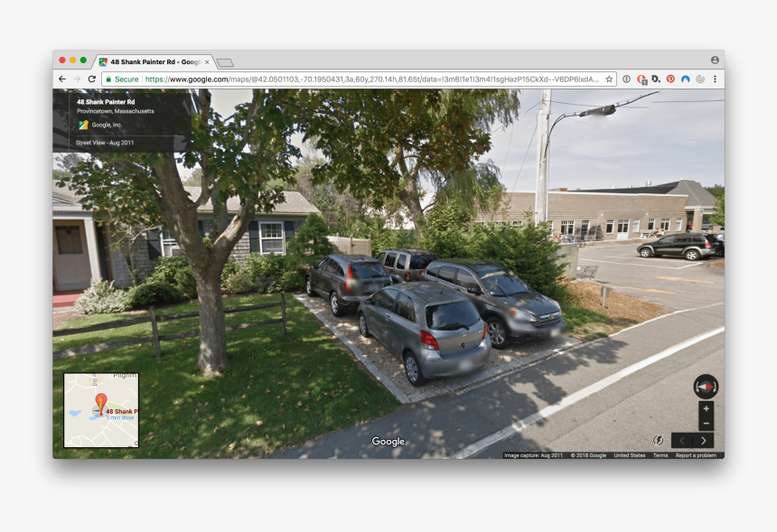Open the mini map thumbnail
This screenshot has width=777, height=532.
(x=101, y=410)
